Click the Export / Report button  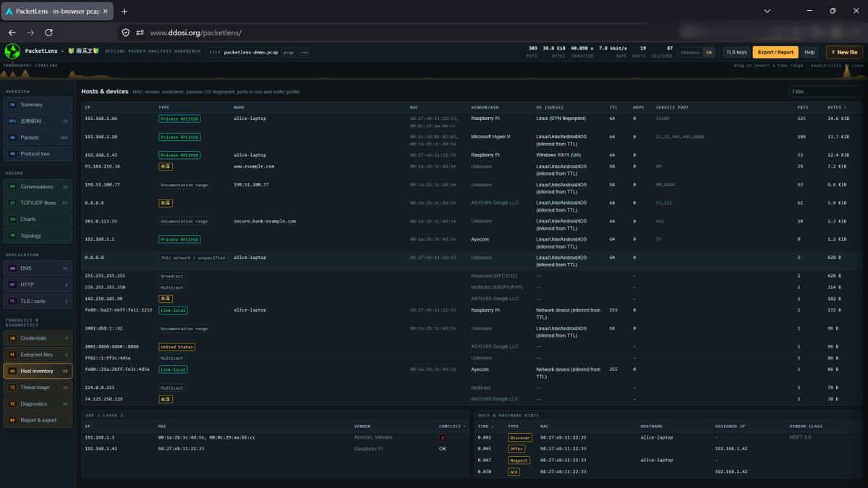pos(775,52)
